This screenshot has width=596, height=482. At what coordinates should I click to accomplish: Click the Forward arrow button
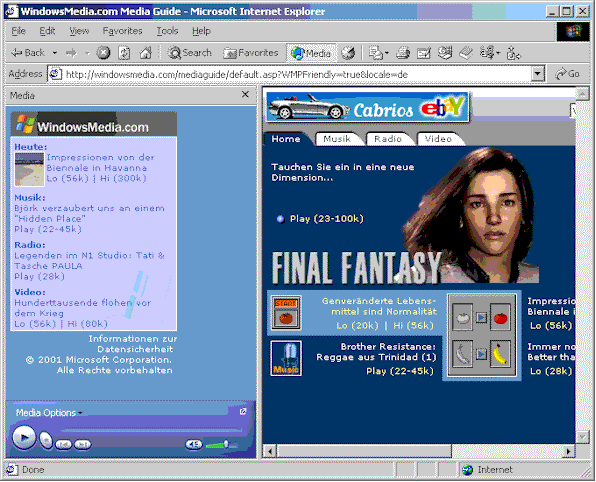pyautogui.click(x=71, y=53)
